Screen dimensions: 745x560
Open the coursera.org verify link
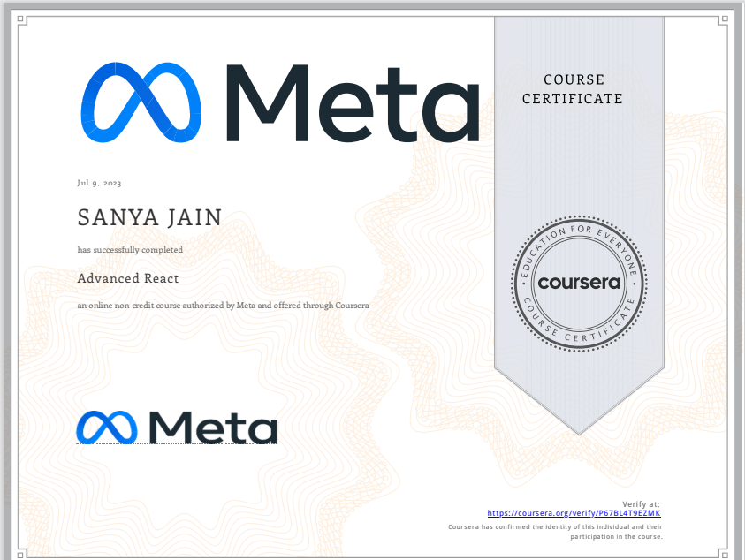tap(574, 513)
